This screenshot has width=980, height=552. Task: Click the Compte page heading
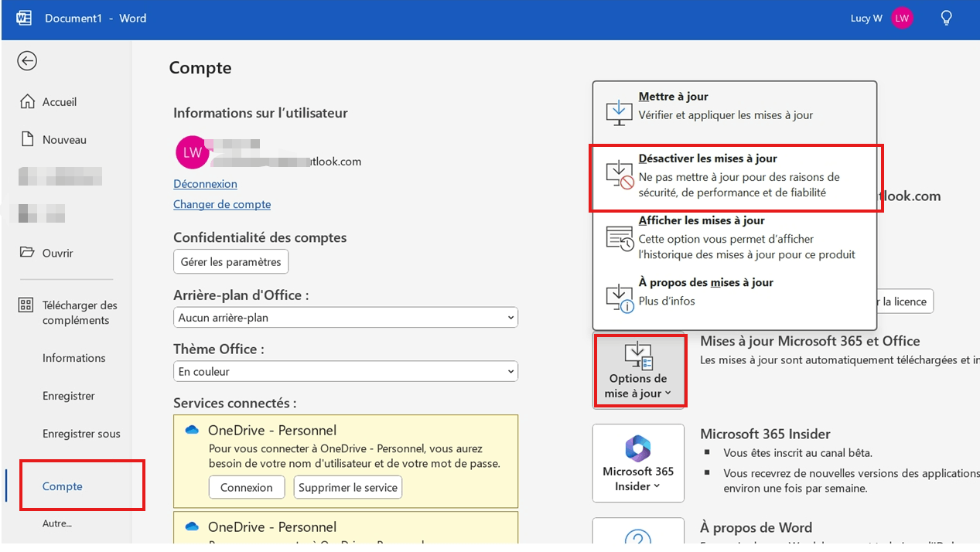[200, 68]
